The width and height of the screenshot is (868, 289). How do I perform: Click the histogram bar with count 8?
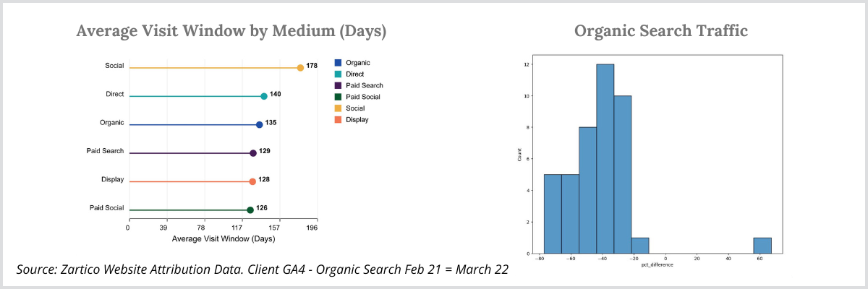(x=588, y=190)
